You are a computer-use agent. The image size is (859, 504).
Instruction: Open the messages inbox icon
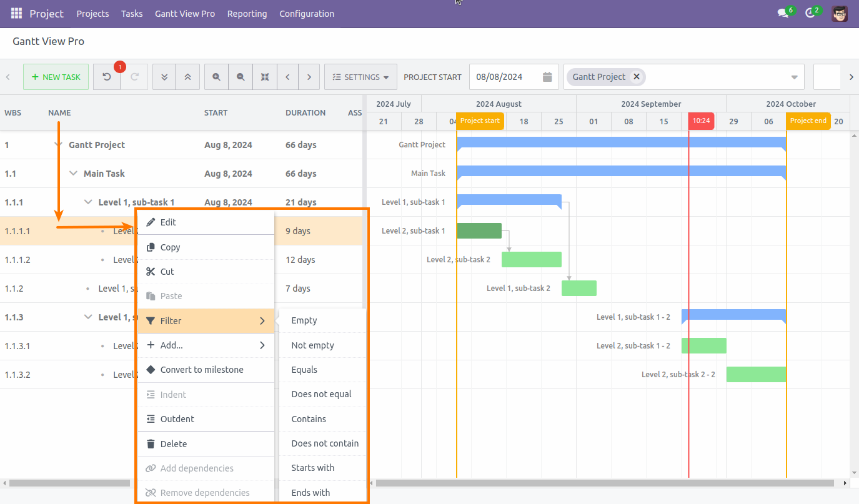pyautogui.click(x=783, y=12)
